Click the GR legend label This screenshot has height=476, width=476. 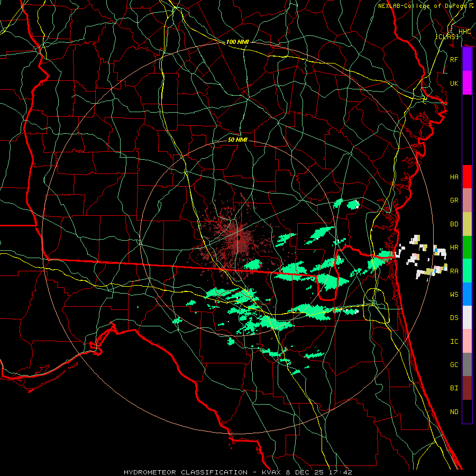point(454,200)
